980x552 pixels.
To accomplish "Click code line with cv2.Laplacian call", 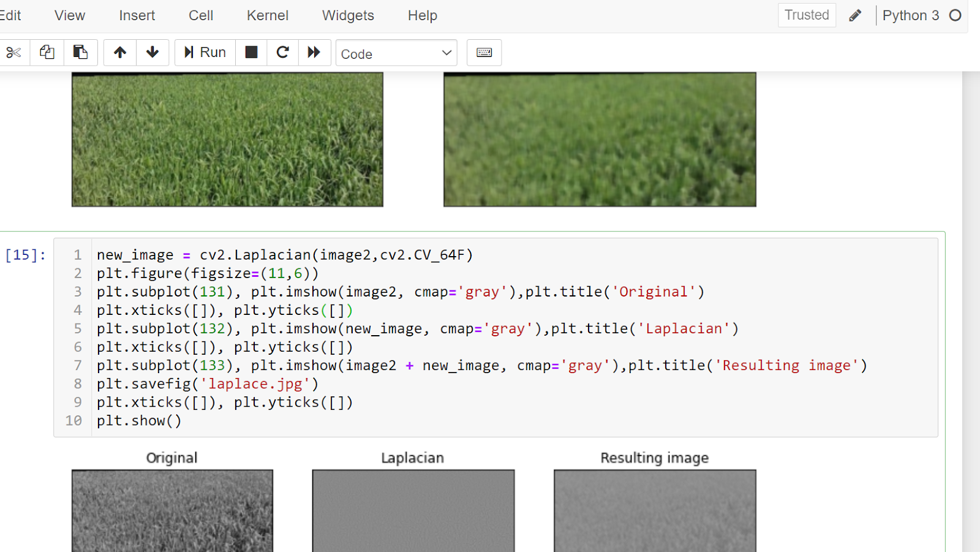I will pyautogui.click(x=285, y=255).
